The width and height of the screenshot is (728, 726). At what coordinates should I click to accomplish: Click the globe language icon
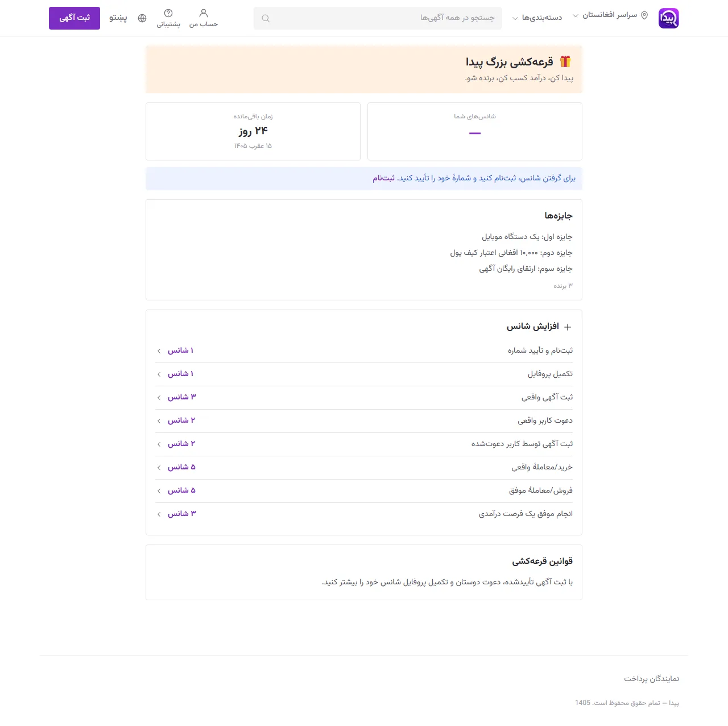142,18
